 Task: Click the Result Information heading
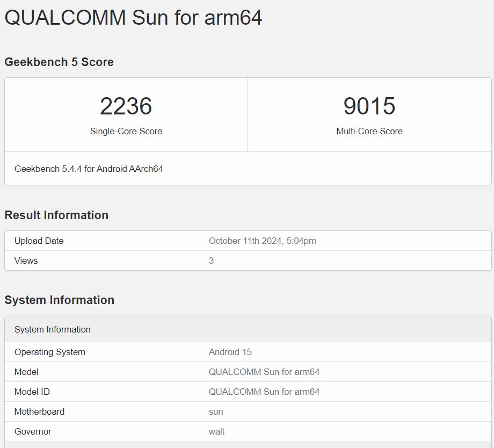56,215
